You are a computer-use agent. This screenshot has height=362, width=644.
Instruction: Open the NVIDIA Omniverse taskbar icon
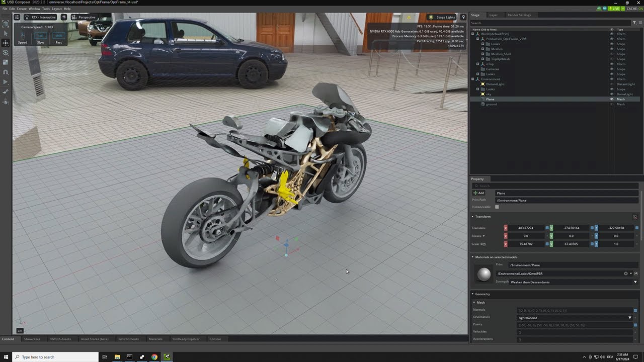tap(167, 357)
